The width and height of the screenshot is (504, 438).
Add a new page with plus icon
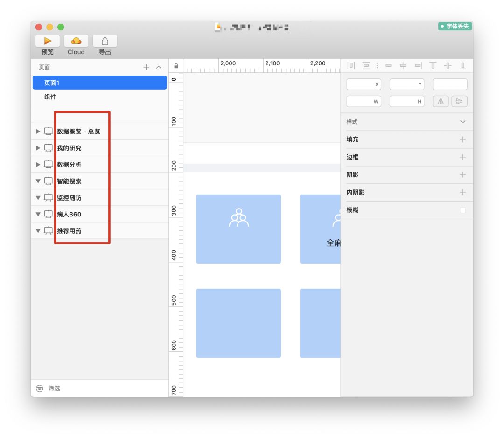click(146, 67)
